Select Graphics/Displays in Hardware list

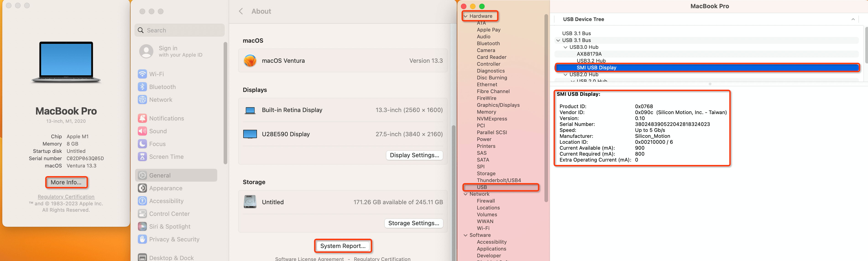(x=498, y=105)
